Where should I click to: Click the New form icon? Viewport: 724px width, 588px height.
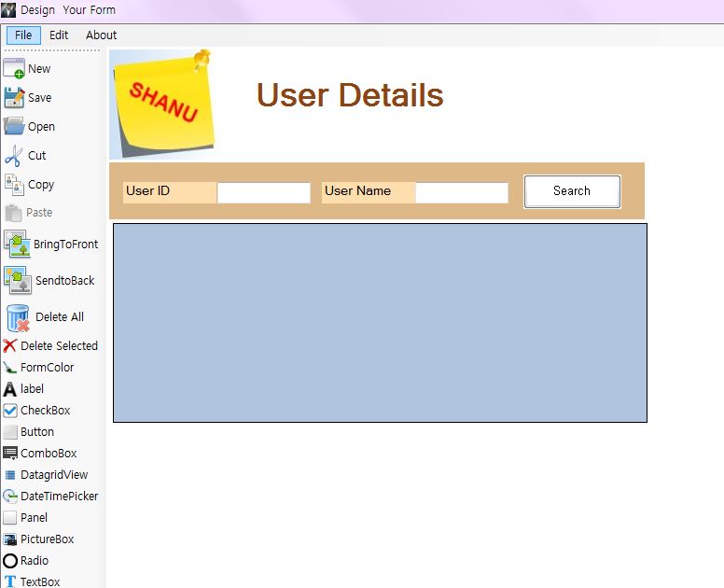tap(14, 68)
